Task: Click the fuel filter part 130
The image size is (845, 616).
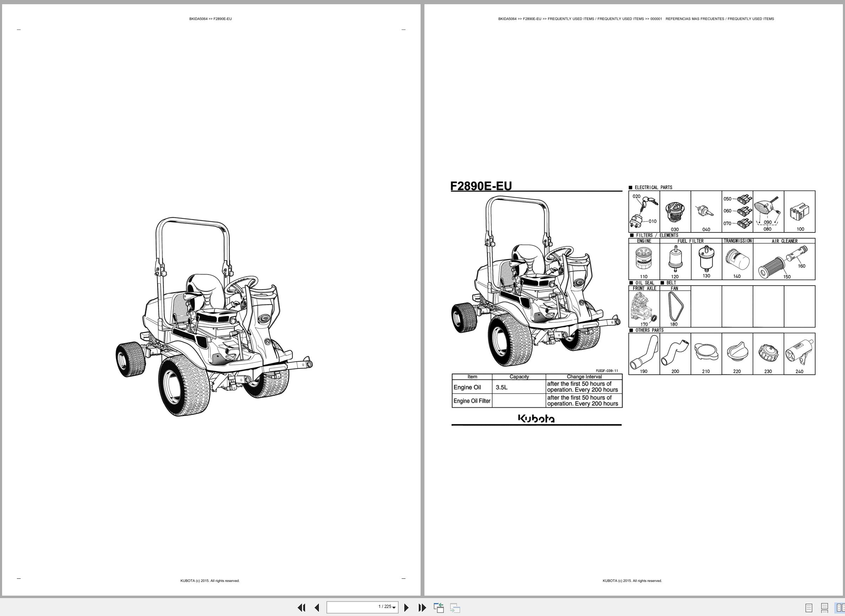Action: (x=706, y=258)
